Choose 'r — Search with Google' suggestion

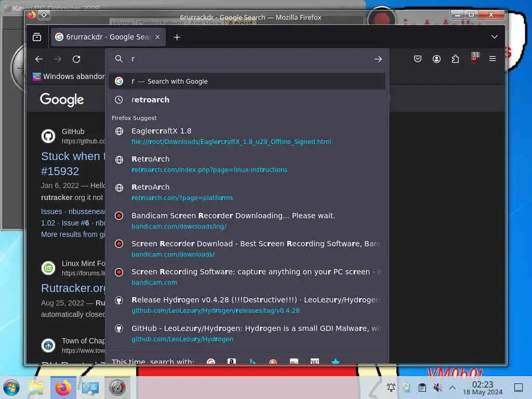pos(247,82)
